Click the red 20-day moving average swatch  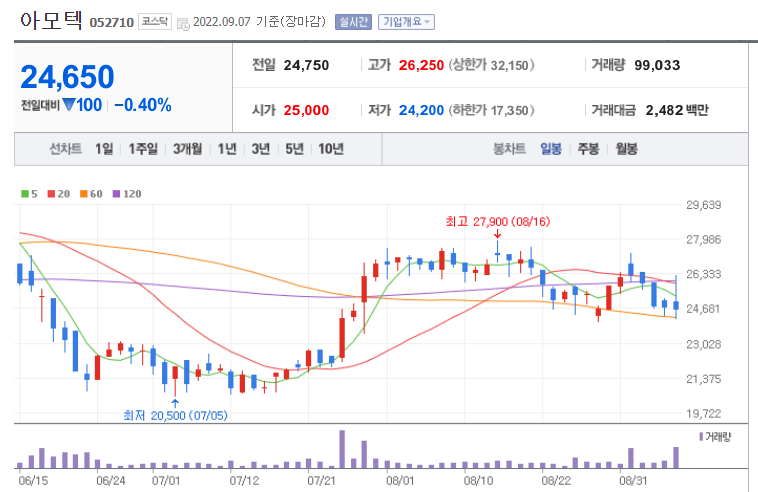pos(51,194)
